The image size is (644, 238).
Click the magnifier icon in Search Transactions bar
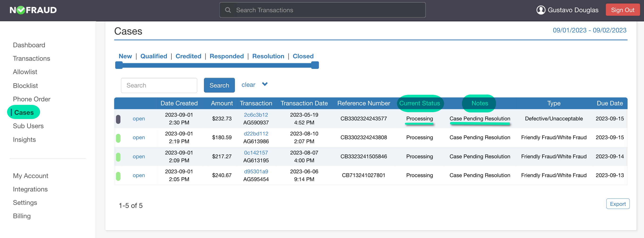[228, 10]
